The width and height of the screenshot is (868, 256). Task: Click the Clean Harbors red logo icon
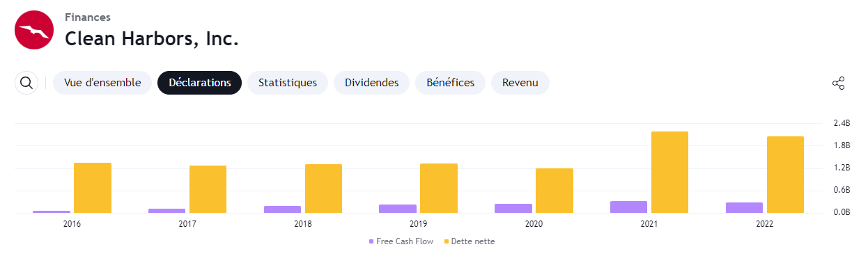click(x=34, y=30)
